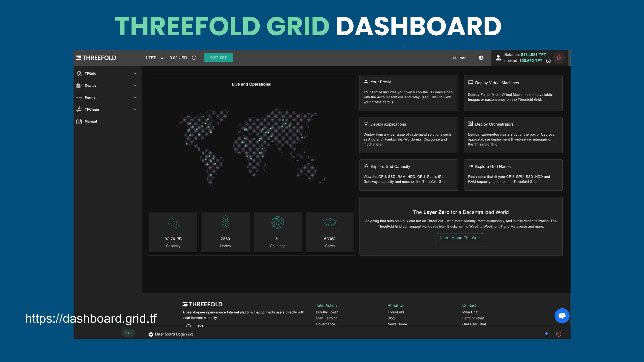Clear the dashboard logs icon

[559, 334]
